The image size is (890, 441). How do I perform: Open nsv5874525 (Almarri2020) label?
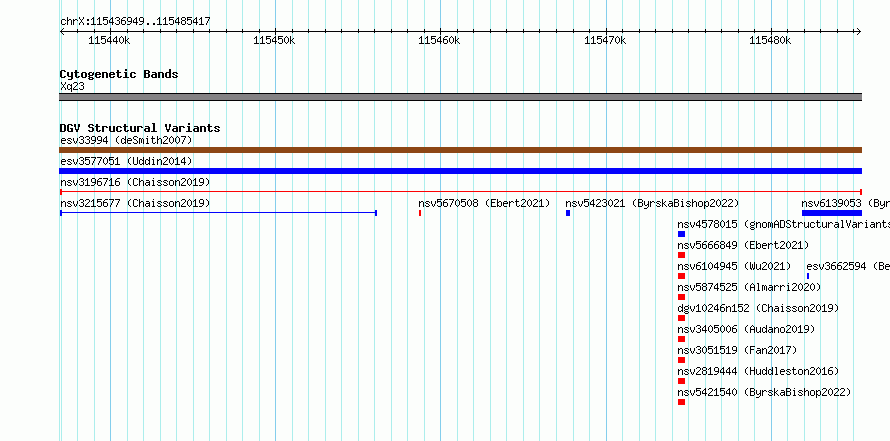tap(749, 287)
